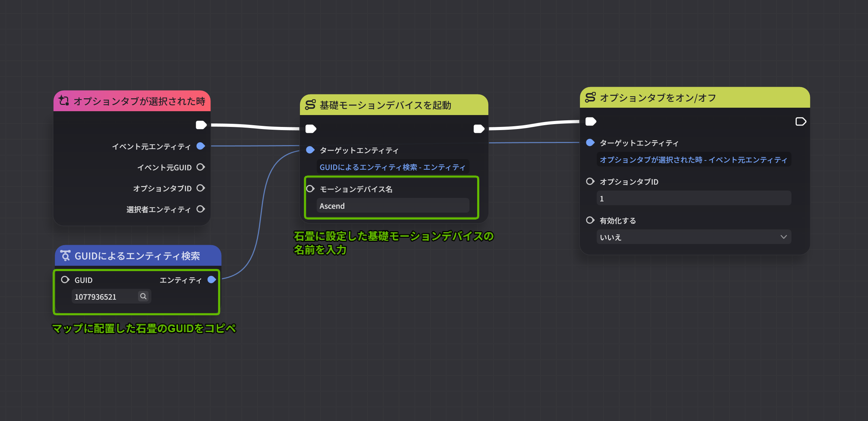Click the GUIDによるエンティティ検索 - エンティティ linked value
This screenshot has height=421, width=868.
(392, 167)
